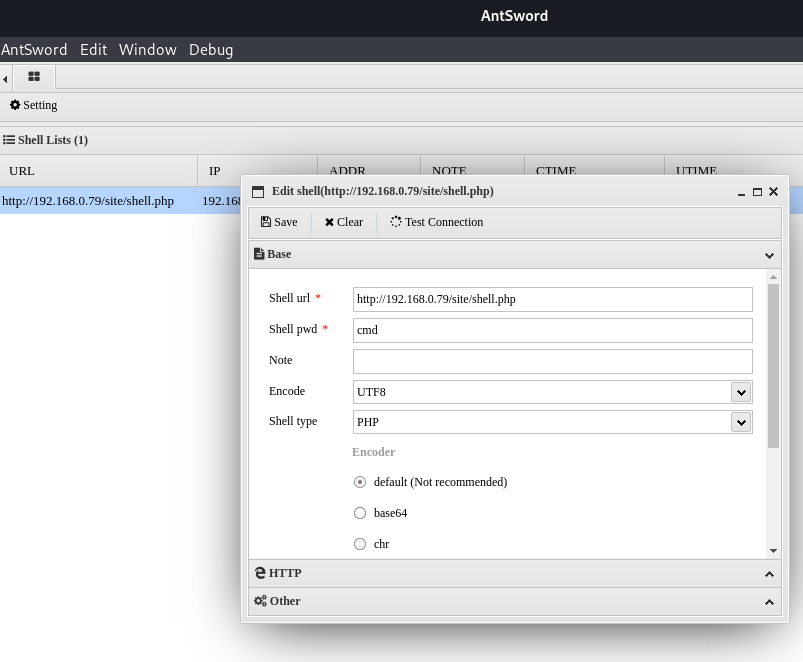Click the Save button in Edit shell
The width and height of the screenshot is (803, 662).
(x=279, y=222)
